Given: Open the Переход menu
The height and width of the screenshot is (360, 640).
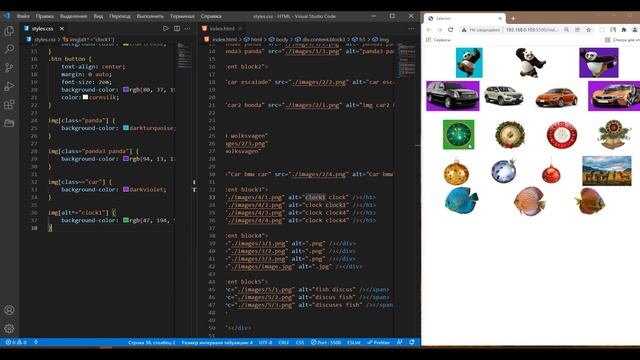Looking at the screenshot, I should (x=120, y=16).
